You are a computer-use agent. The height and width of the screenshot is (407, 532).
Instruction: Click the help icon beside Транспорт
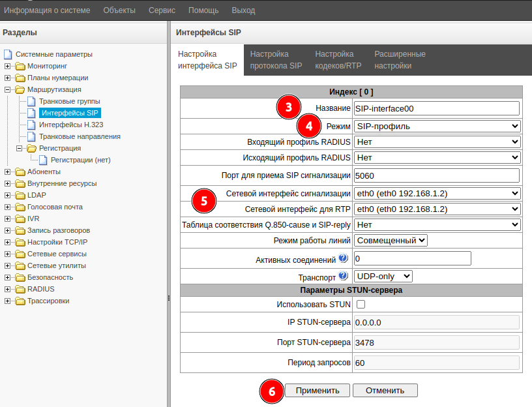click(x=343, y=276)
